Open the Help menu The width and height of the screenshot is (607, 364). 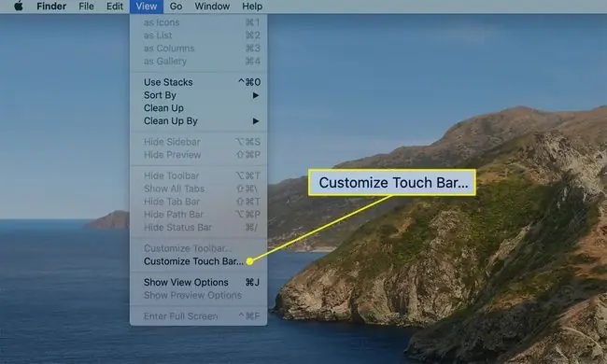coord(252,7)
